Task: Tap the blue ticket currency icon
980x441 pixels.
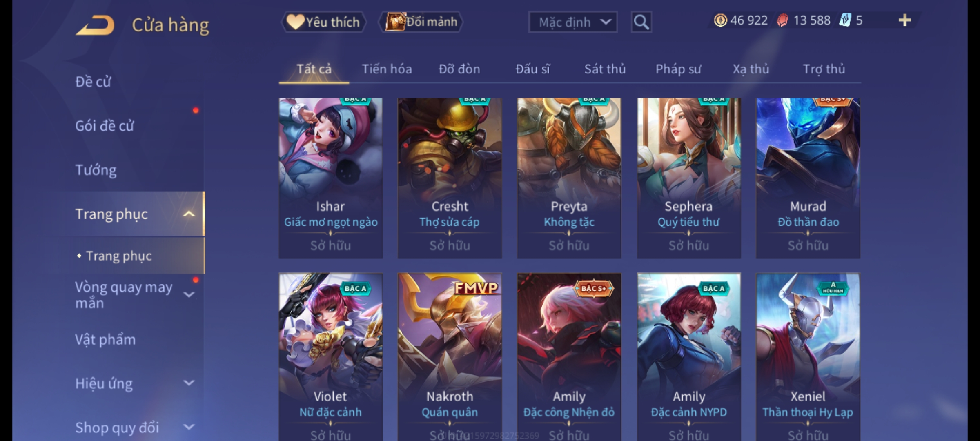Action: click(845, 20)
